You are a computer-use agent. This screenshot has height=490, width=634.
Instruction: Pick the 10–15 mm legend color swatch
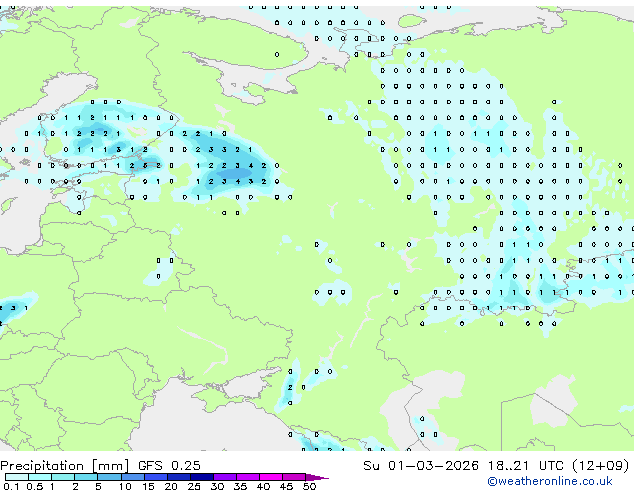point(133,477)
